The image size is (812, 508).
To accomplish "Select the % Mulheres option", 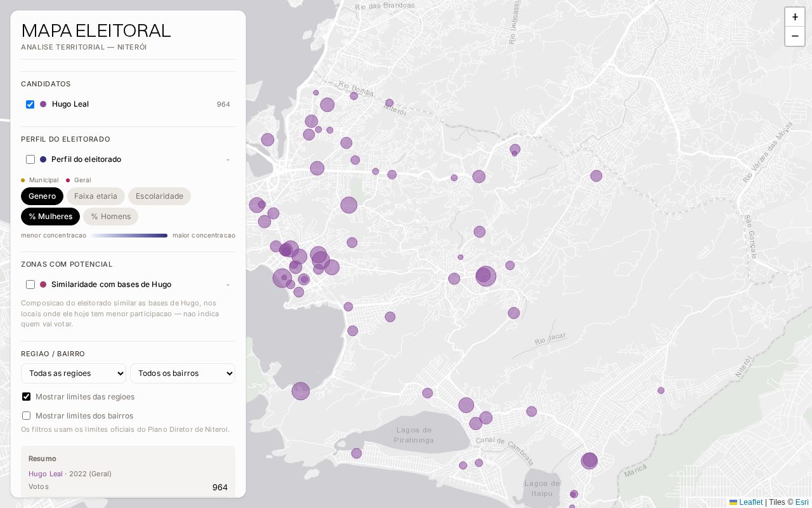I will [x=50, y=217].
